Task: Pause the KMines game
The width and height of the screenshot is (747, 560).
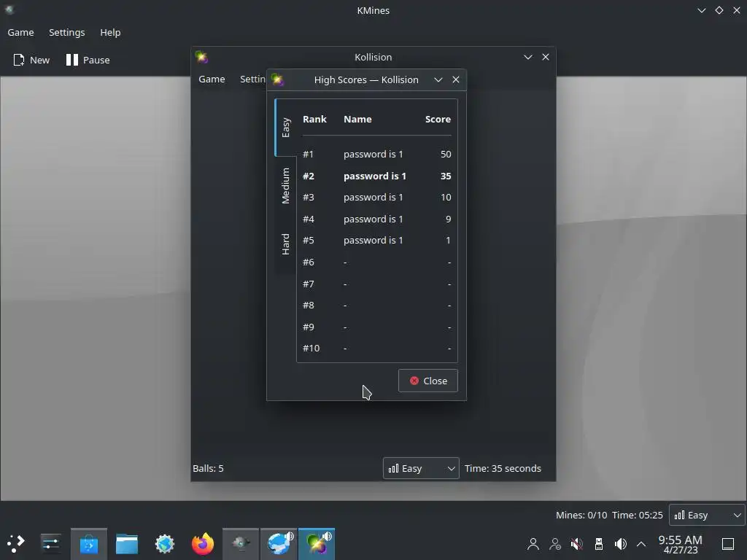Action: tap(88, 60)
